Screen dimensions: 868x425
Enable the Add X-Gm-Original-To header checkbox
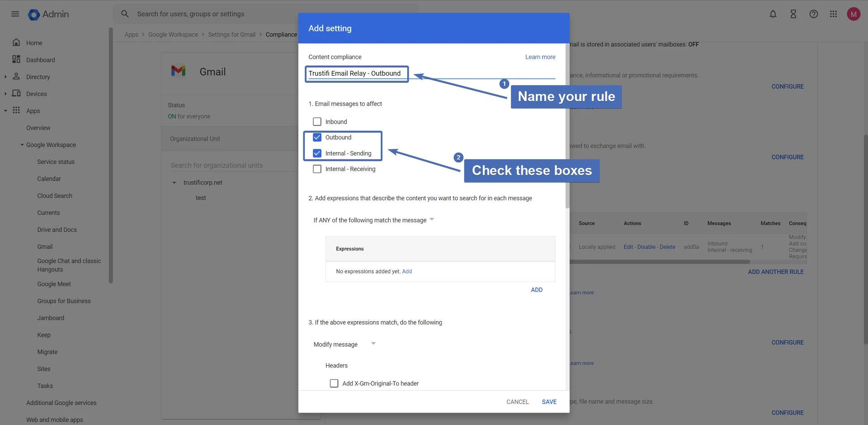(x=334, y=383)
